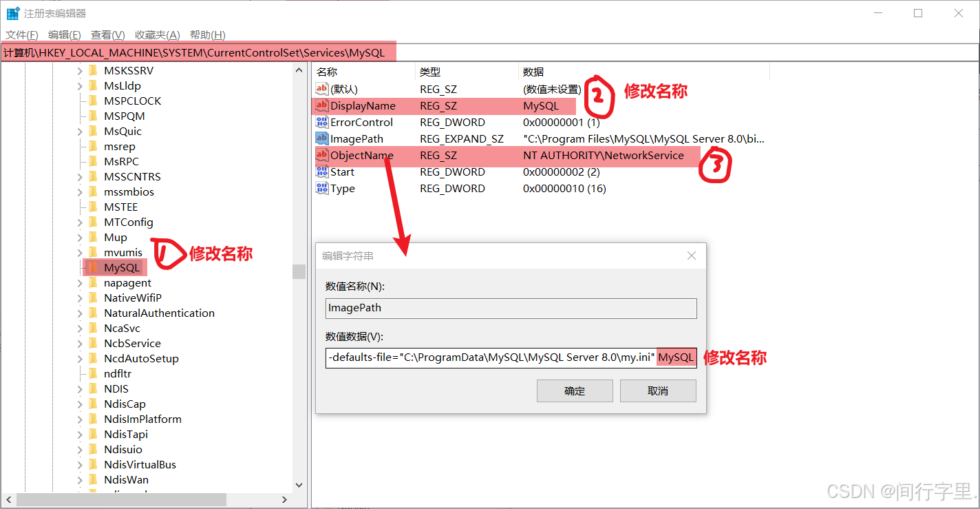Click the 数值数据 input field
This screenshot has height=509, width=980.
pos(511,357)
